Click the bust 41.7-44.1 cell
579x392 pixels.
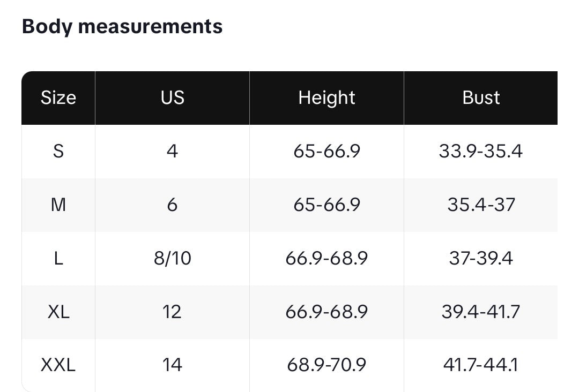point(481,365)
